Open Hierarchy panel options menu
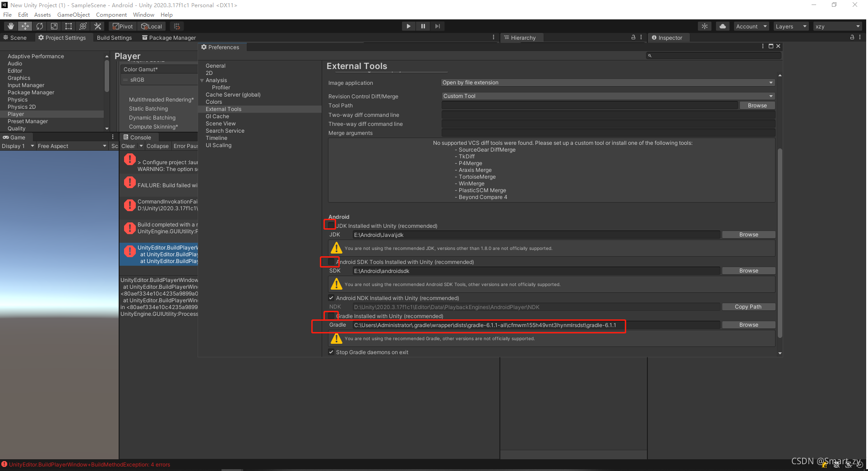Screen dimensions: 868x471 [641, 37]
